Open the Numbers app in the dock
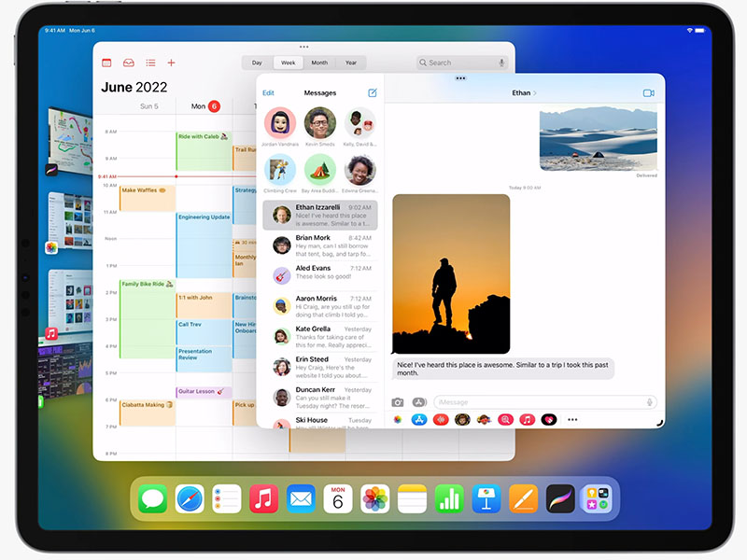The height and width of the screenshot is (560, 747). pyautogui.click(x=449, y=498)
